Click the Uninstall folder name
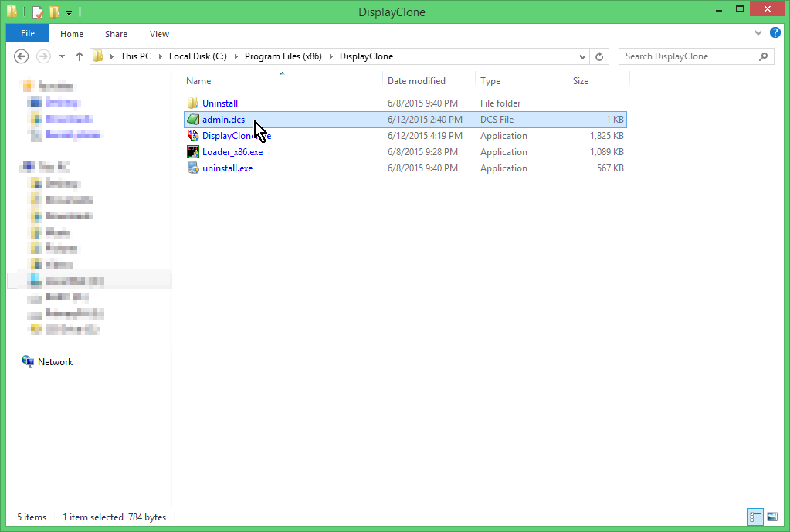Image resolution: width=790 pixels, height=532 pixels. click(220, 103)
